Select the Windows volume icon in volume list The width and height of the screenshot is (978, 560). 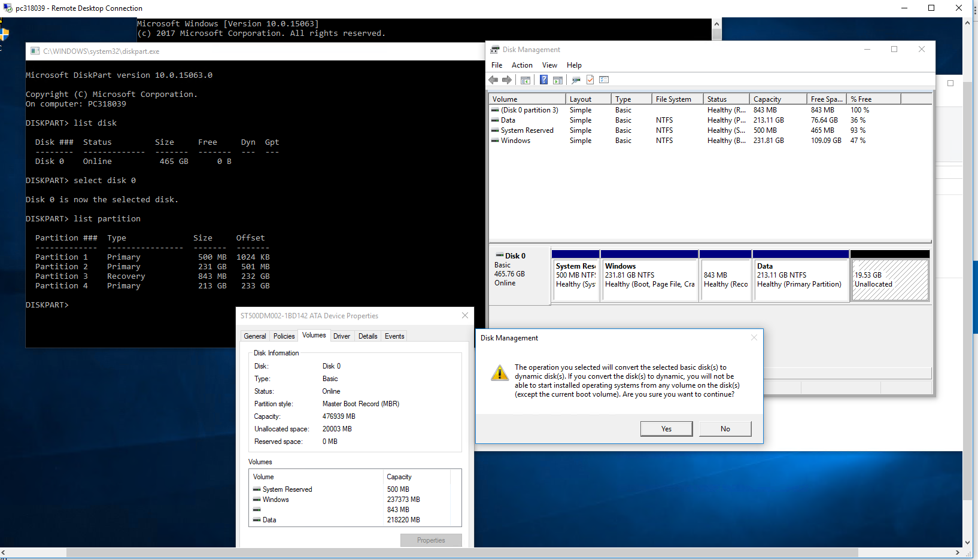[x=495, y=141]
